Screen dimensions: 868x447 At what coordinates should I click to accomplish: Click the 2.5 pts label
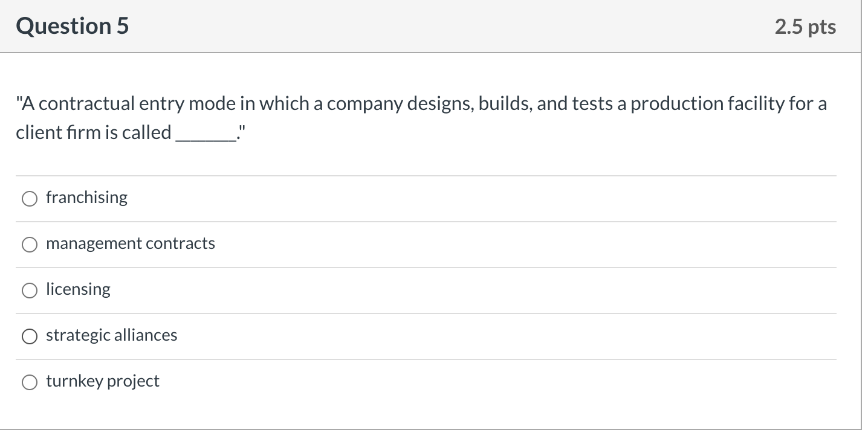(x=805, y=26)
